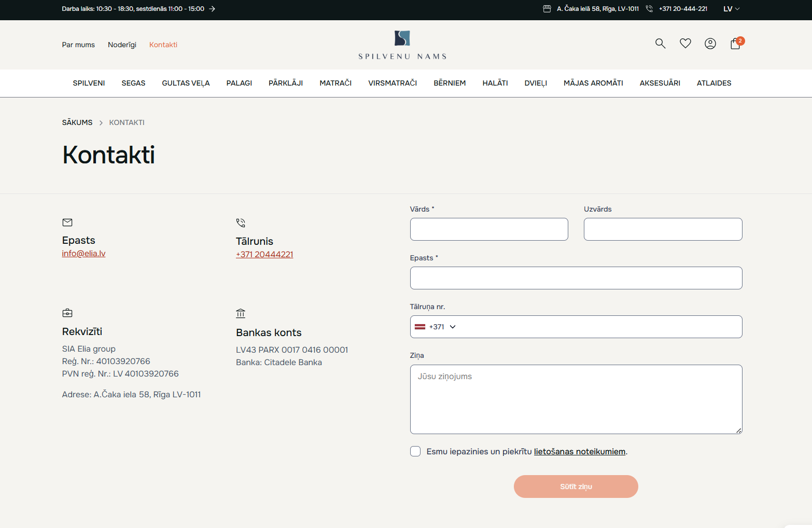The image size is (812, 528).
Task: Select the MATRAČI menu item
Action: pyautogui.click(x=335, y=83)
